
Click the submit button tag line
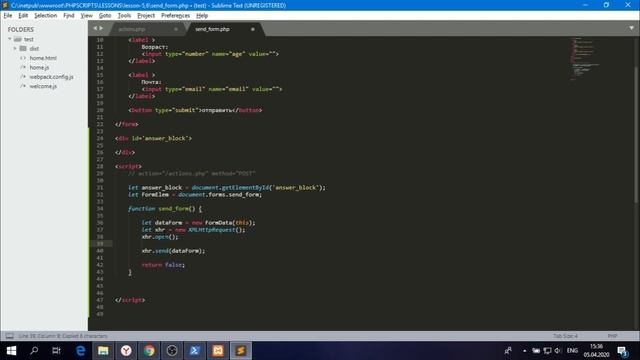point(195,110)
